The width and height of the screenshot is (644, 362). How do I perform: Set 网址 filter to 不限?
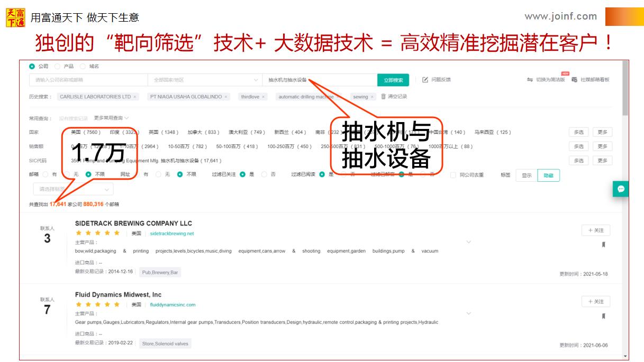pyautogui.click(x=180, y=174)
